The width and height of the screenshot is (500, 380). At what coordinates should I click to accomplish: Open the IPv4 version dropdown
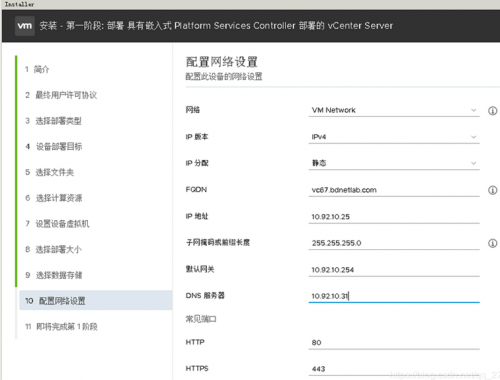tap(394, 137)
